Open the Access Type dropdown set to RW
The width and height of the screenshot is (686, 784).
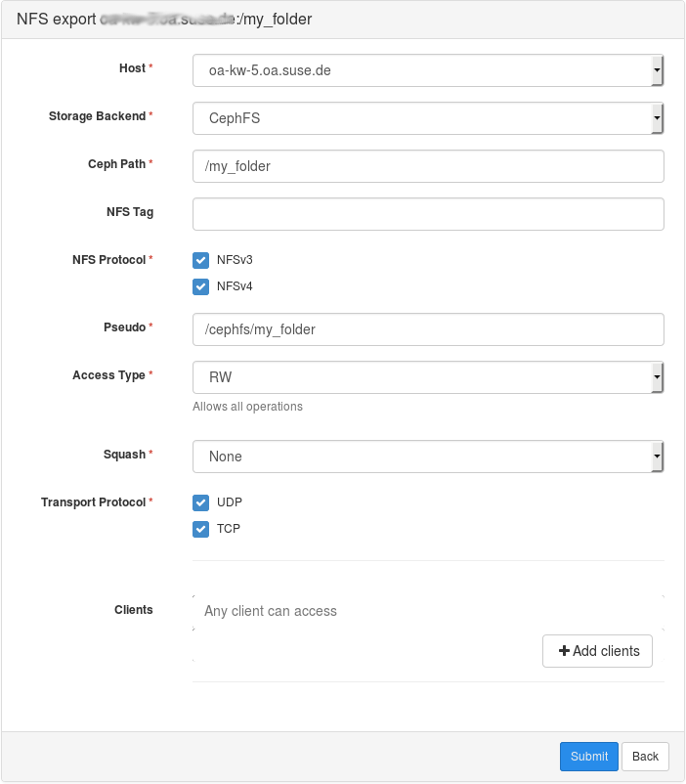pos(428,377)
